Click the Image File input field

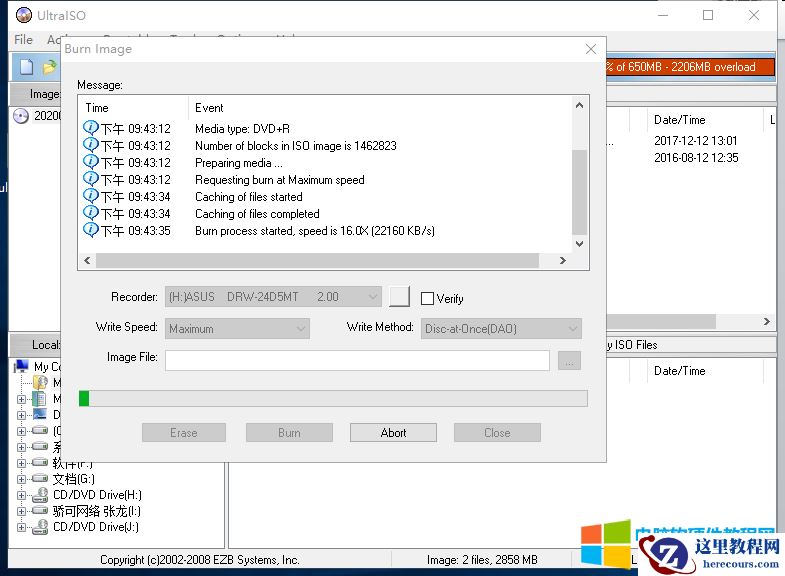coord(357,360)
